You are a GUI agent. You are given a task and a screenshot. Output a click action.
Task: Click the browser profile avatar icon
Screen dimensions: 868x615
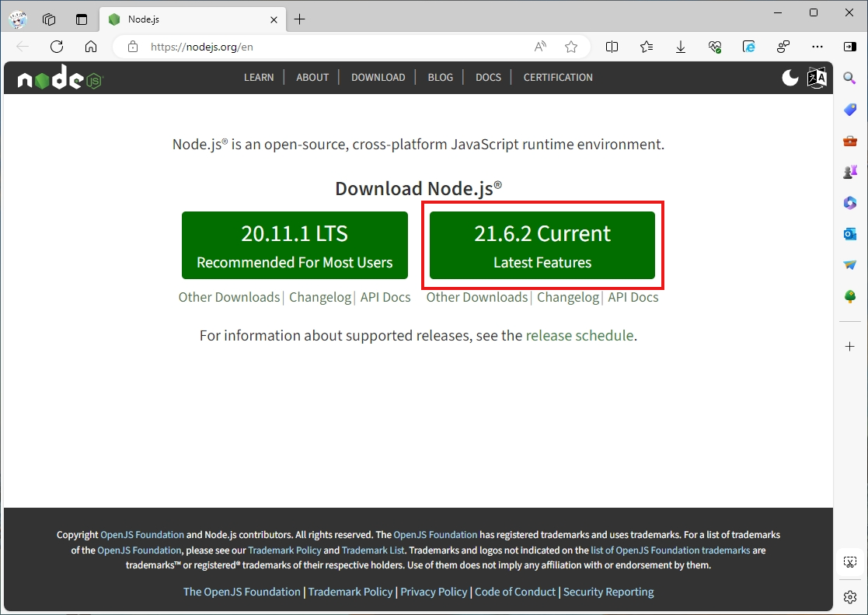(19, 19)
